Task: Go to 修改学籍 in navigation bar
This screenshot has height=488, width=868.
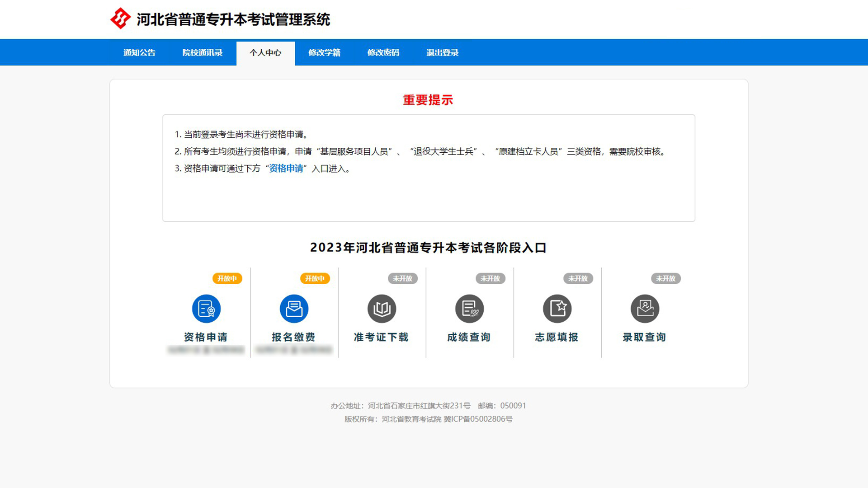Action: [324, 53]
